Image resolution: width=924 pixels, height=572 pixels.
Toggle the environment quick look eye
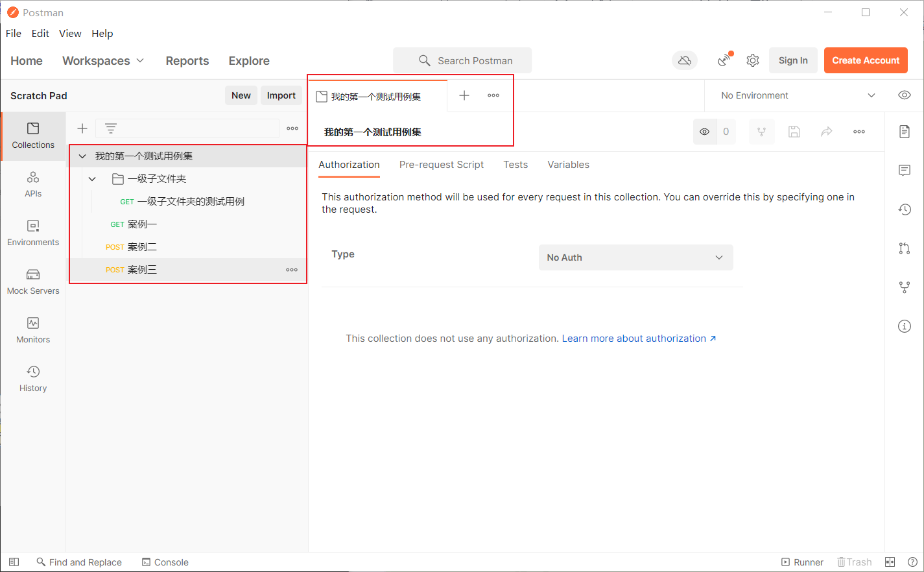pyautogui.click(x=904, y=95)
